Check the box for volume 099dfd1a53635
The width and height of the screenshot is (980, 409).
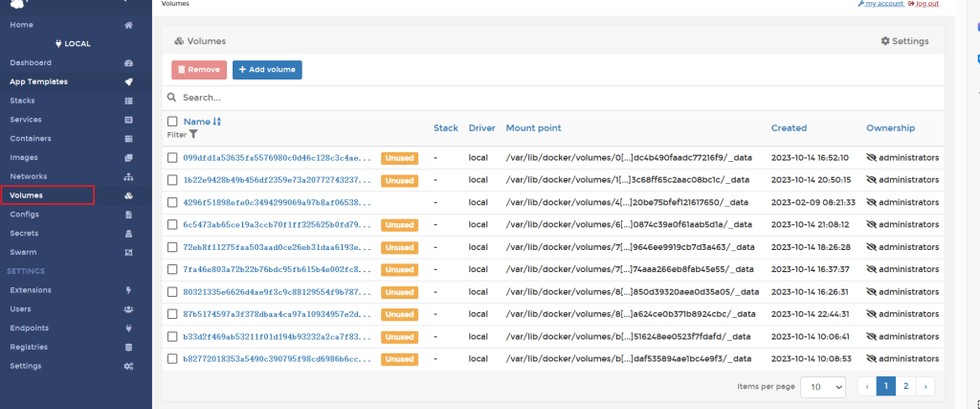(172, 157)
